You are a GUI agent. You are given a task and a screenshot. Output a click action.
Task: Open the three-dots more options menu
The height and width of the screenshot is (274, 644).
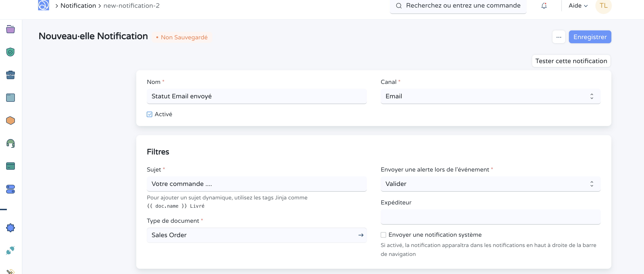click(x=558, y=37)
